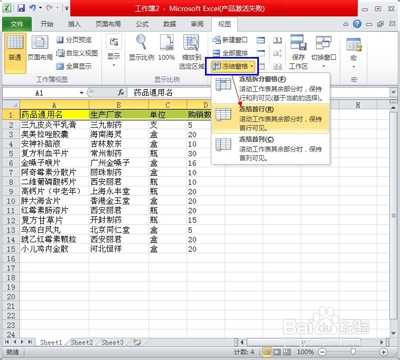Select 普通 normal view button
Image resolution: width=400 pixels, height=360 pixels.
point(15,53)
